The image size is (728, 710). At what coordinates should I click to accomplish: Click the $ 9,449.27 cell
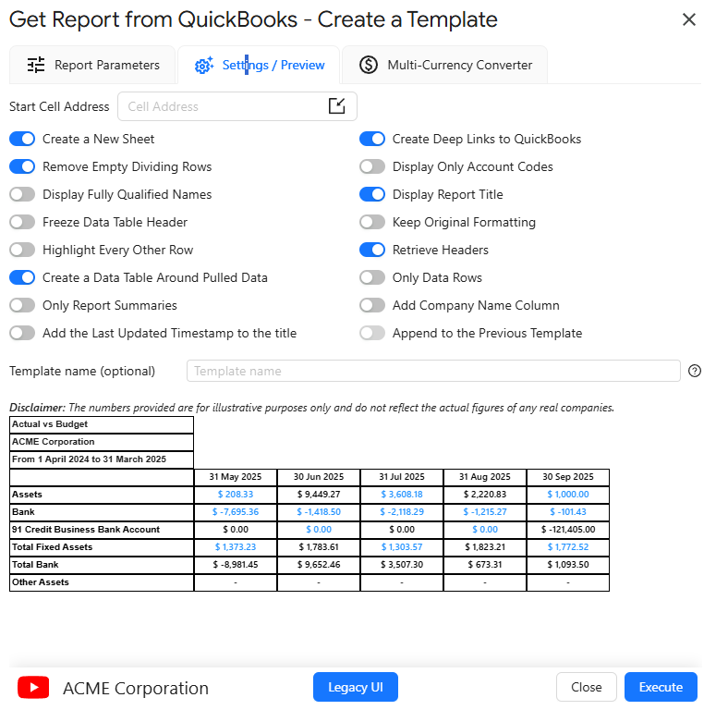319,495
